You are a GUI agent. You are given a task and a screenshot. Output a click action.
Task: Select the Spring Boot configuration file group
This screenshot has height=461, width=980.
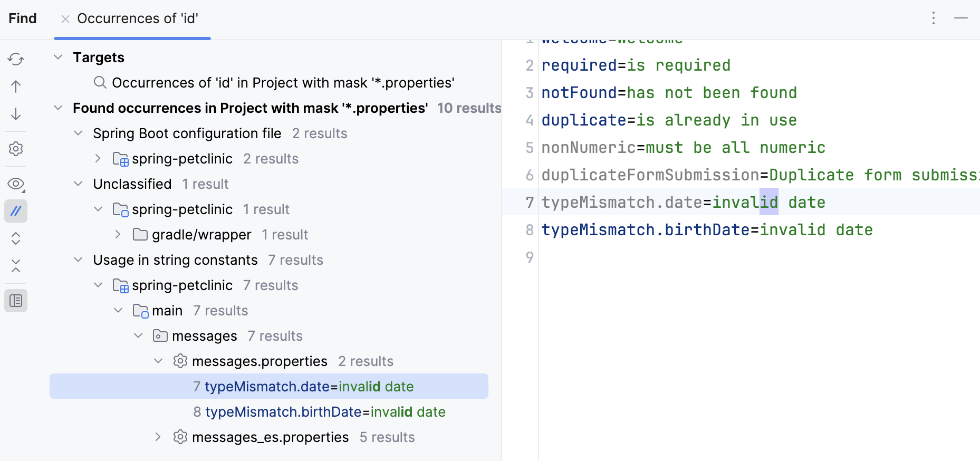pyautogui.click(x=187, y=133)
